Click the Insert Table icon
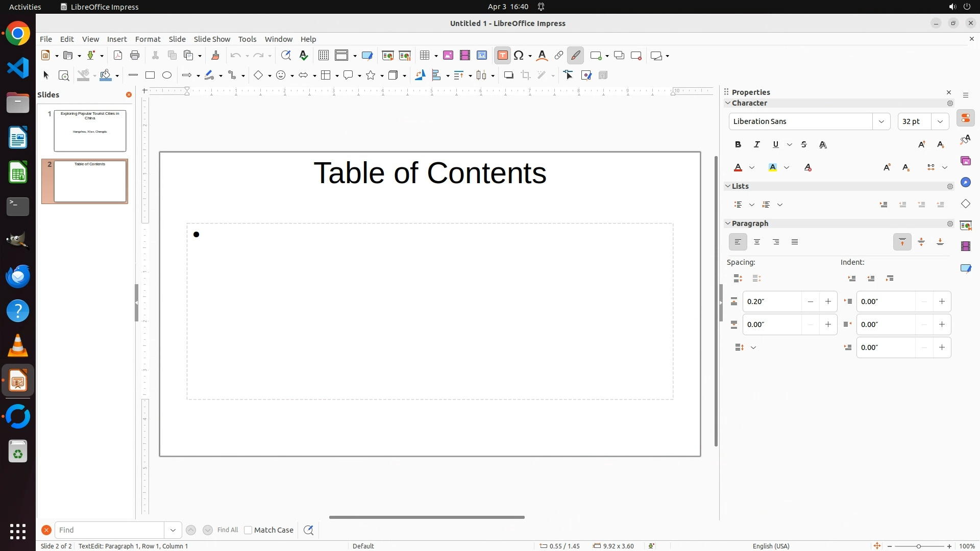The height and width of the screenshot is (551, 980). point(424,56)
